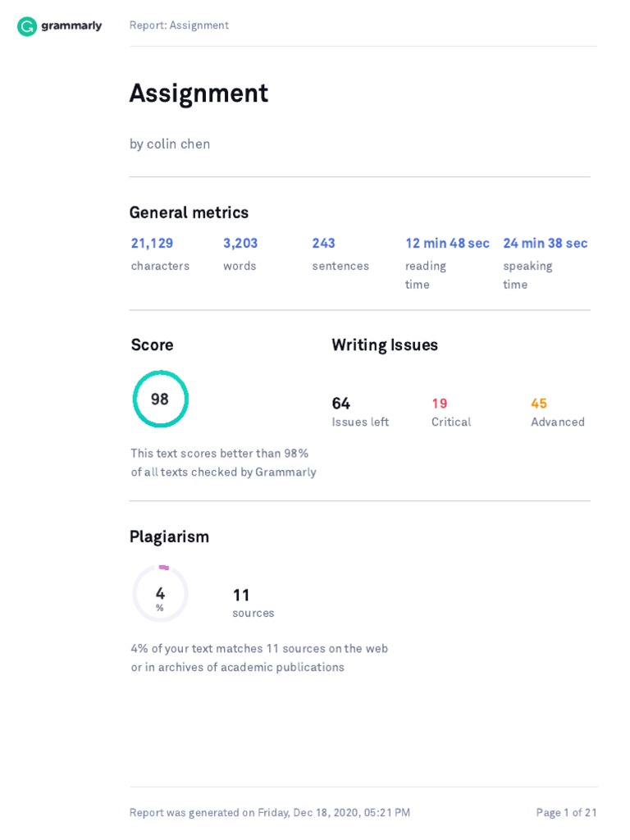Screen dimensions: 630x840
Task: Click the Page 1 of 21 indicator
Action: coord(566,813)
